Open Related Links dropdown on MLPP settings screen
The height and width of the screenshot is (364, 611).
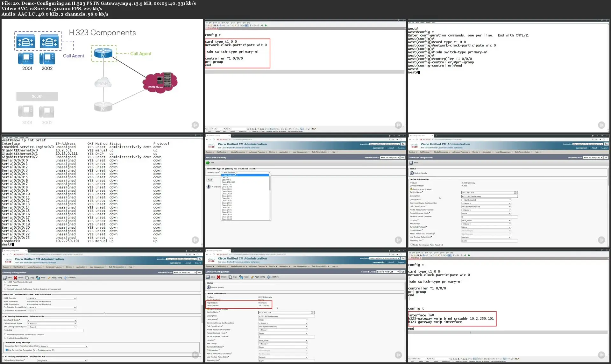tap(185, 272)
